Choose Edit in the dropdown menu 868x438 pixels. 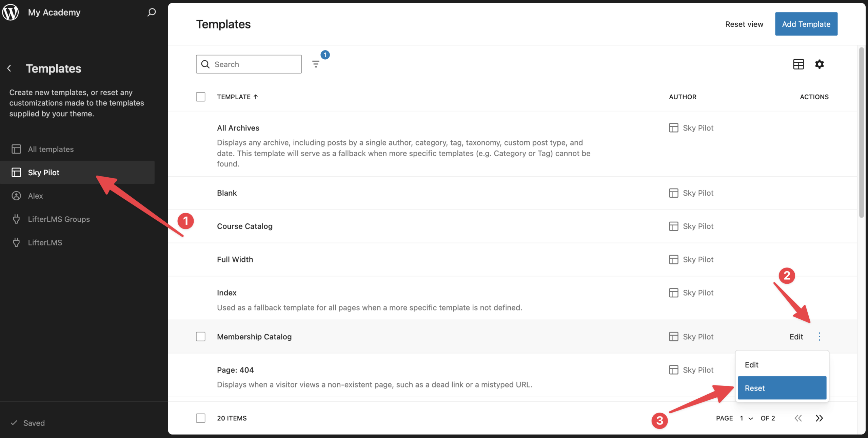click(752, 365)
